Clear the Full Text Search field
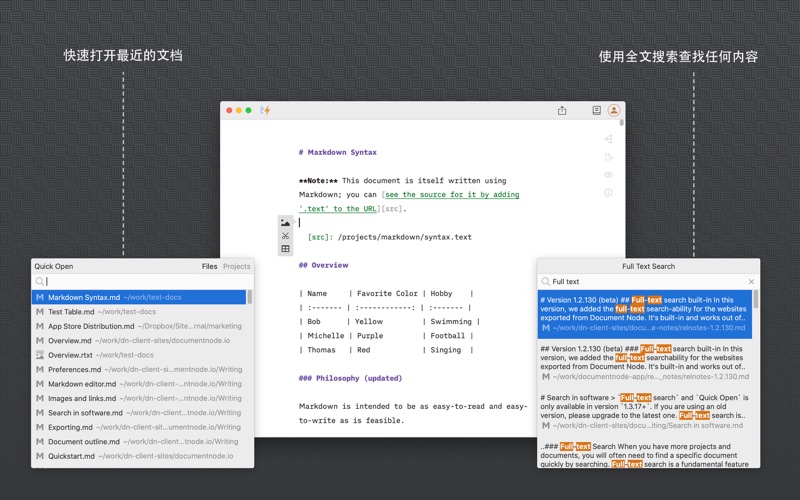The width and height of the screenshot is (800, 500). (751, 282)
